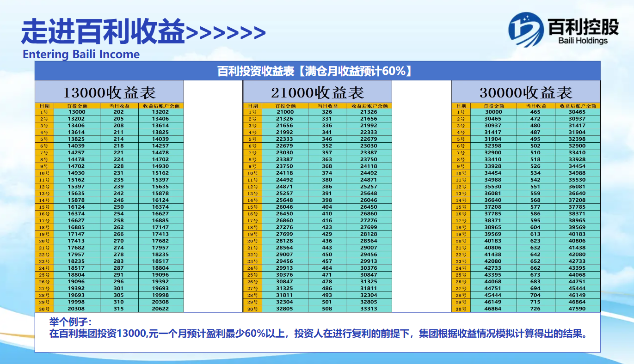Select the 1号 date cell in 21000 table
This screenshot has height=364, width=634.
coord(252,112)
